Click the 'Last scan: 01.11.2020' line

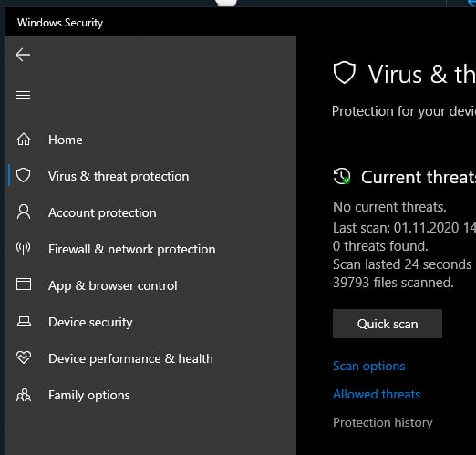pyautogui.click(x=404, y=228)
